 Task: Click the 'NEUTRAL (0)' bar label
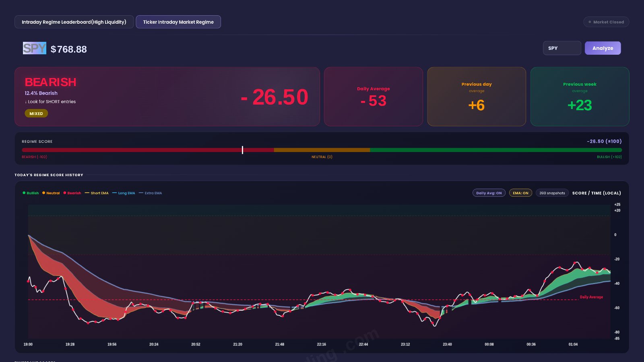[322, 157]
